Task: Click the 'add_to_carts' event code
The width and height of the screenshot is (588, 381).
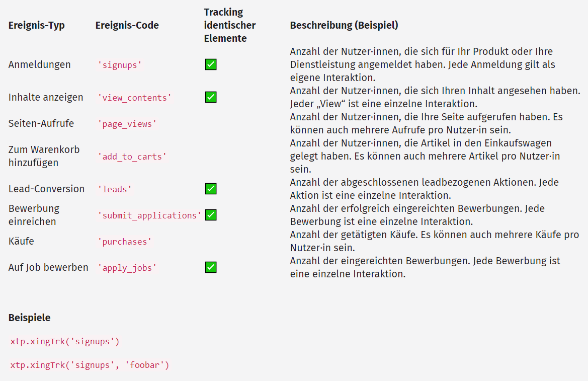Action: [x=132, y=157]
